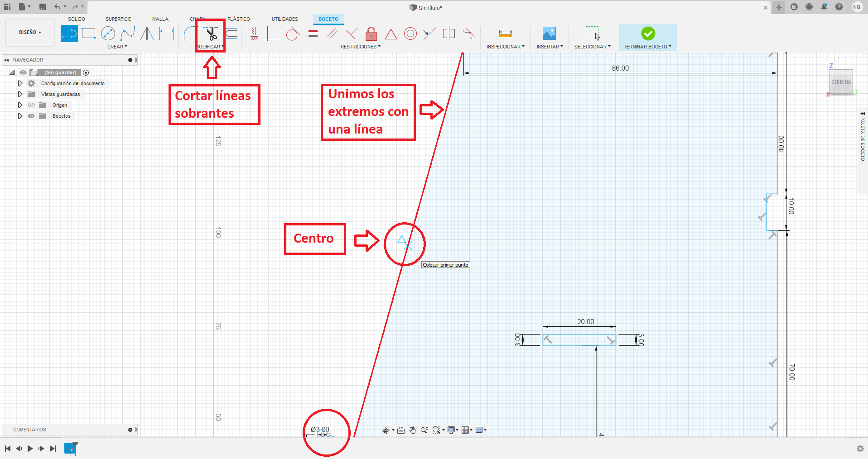Switch to the UTILIDADES tab

[285, 19]
